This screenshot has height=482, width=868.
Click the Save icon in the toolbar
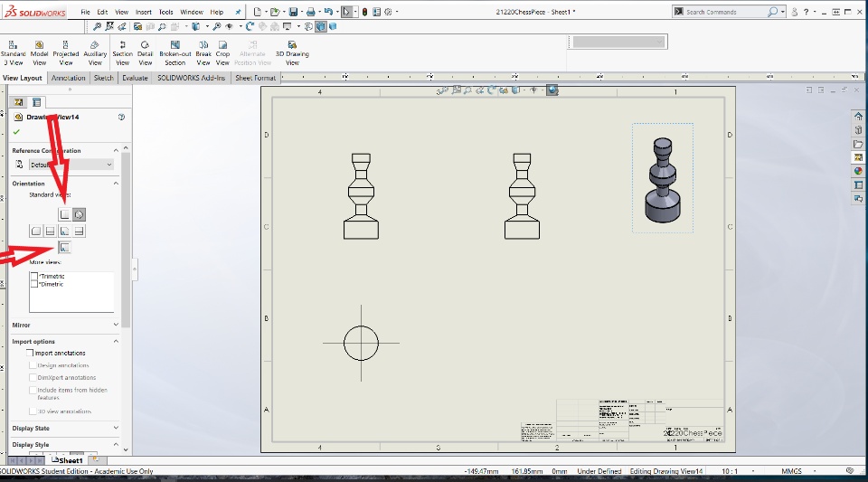(294, 12)
